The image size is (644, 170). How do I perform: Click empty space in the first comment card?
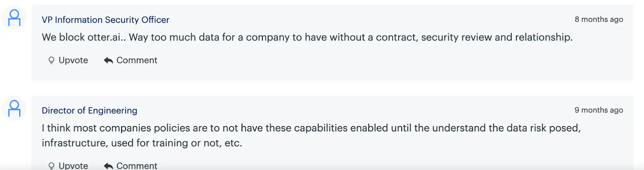click(x=362, y=64)
